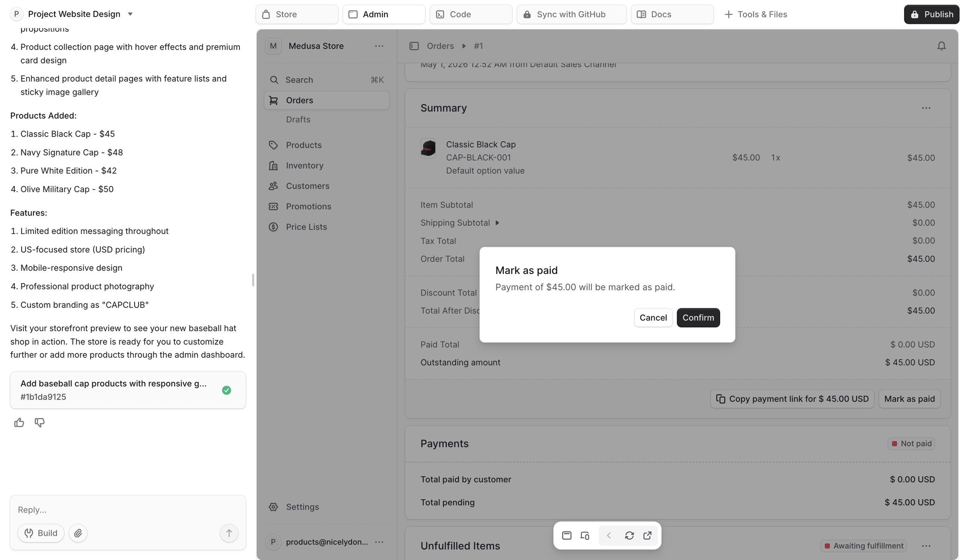Screen dimensions: 964x560
Task: Expand Shipping Subtotal details
Action: (497, 222)
